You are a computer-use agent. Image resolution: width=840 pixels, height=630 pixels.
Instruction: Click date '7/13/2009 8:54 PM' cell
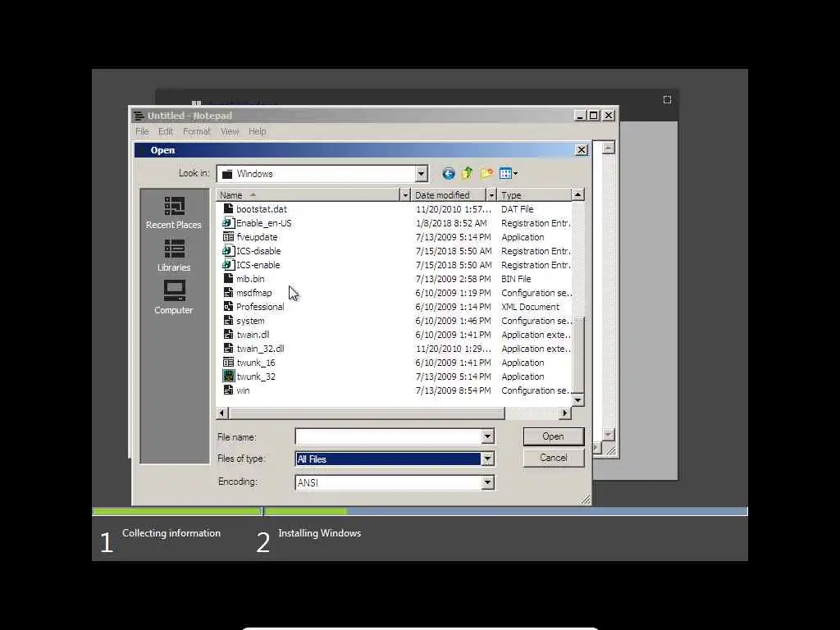453,390
